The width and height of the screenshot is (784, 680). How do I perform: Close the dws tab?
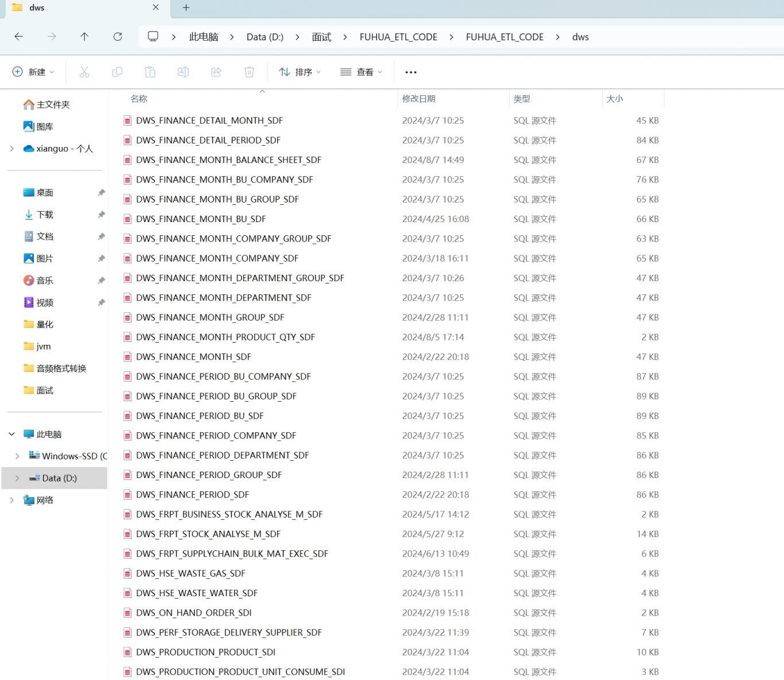[156, 7]
